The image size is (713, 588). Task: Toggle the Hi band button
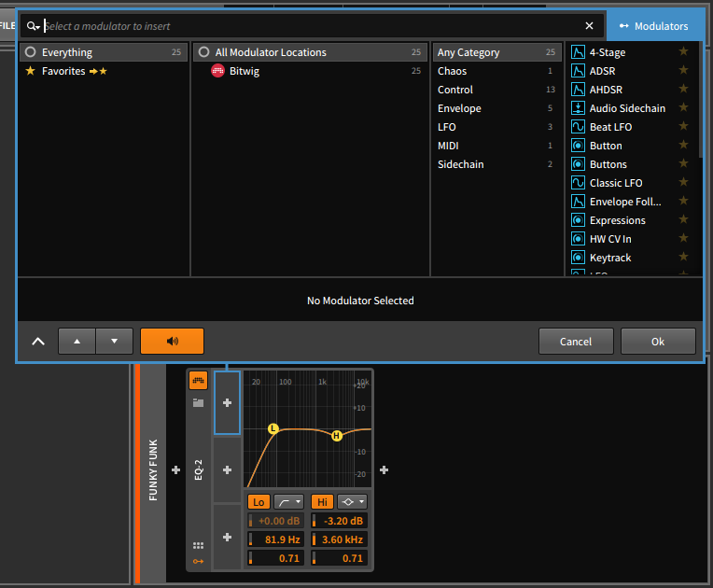click(322, 502)
